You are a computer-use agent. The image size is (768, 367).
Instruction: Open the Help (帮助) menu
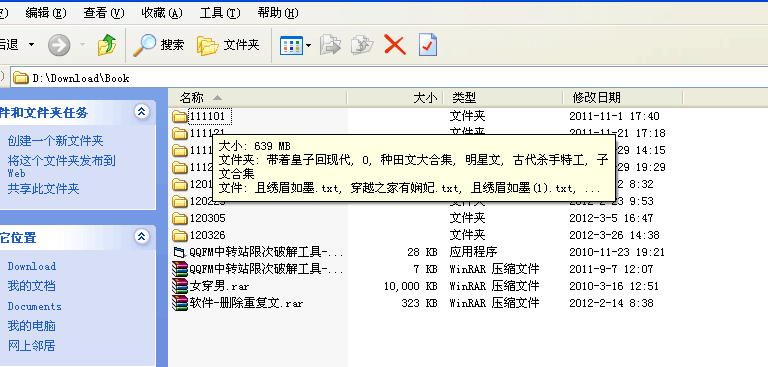[278, 13]
